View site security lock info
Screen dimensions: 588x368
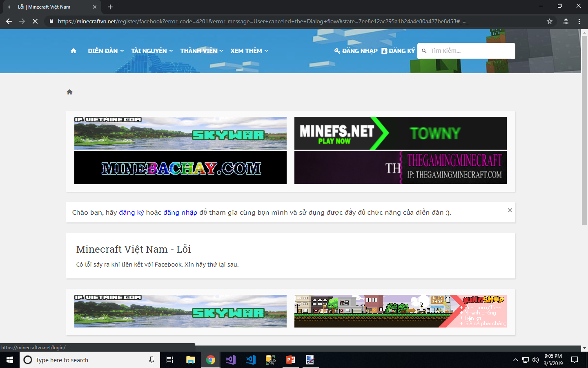51,21
